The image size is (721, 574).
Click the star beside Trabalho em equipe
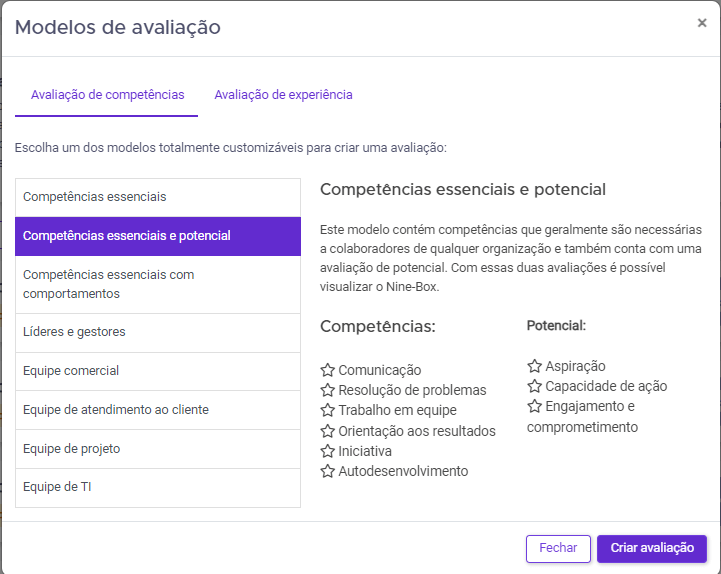click(x=327, y=410)
